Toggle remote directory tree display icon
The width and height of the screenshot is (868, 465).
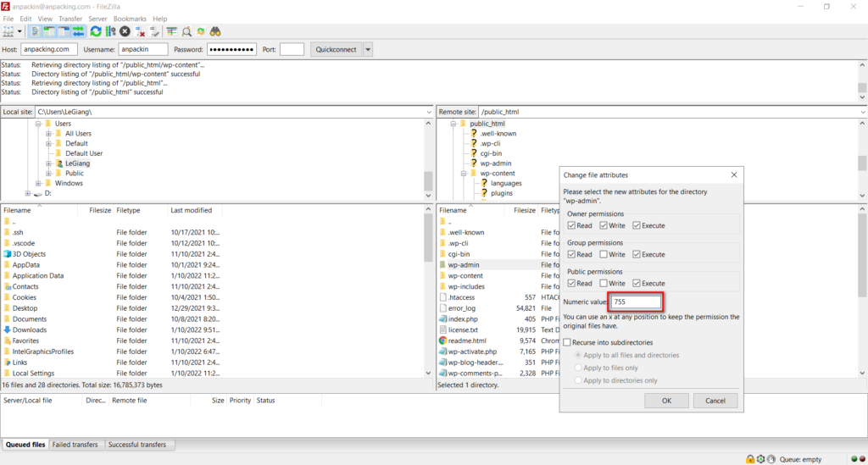(64, 31)
